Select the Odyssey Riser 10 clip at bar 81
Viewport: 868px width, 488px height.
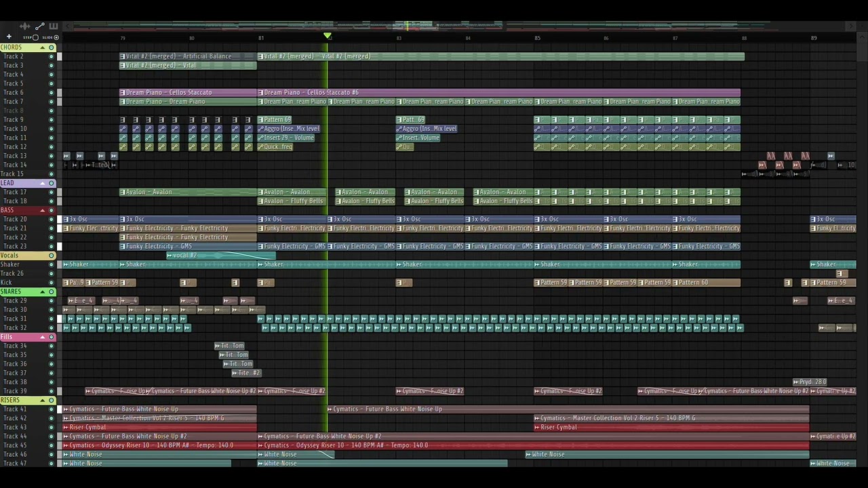tap(533, 445)
